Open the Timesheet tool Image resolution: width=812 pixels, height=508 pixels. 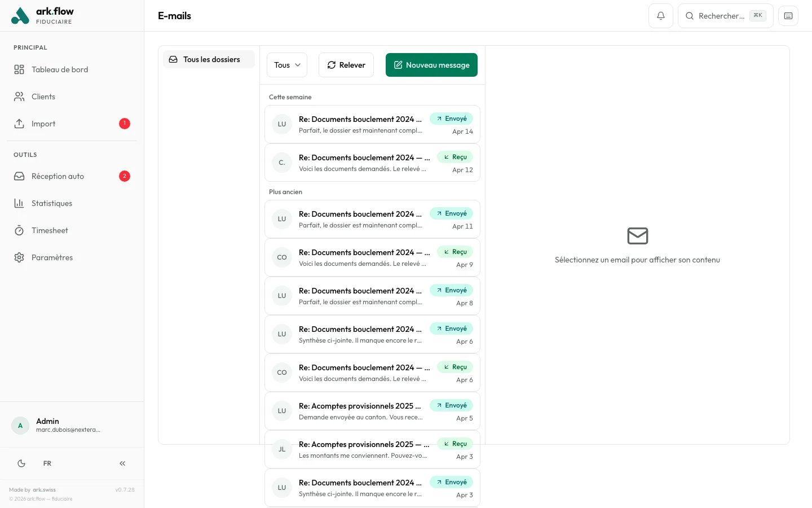49,230
